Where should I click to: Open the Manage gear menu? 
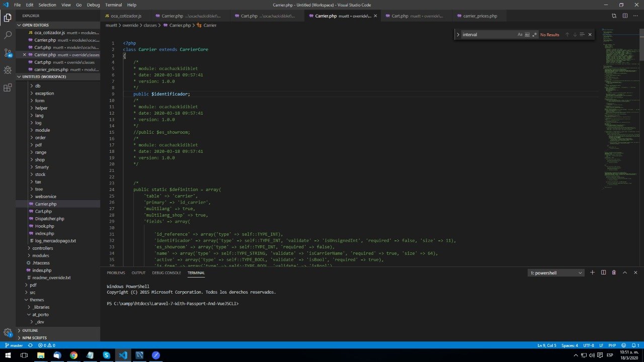coord(8,332)
